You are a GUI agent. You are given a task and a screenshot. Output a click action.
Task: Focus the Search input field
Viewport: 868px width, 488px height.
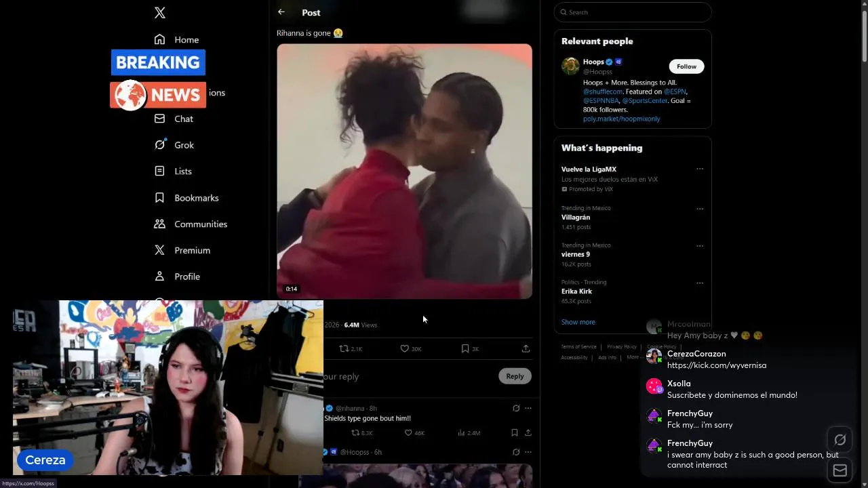[x=633, y=12]
